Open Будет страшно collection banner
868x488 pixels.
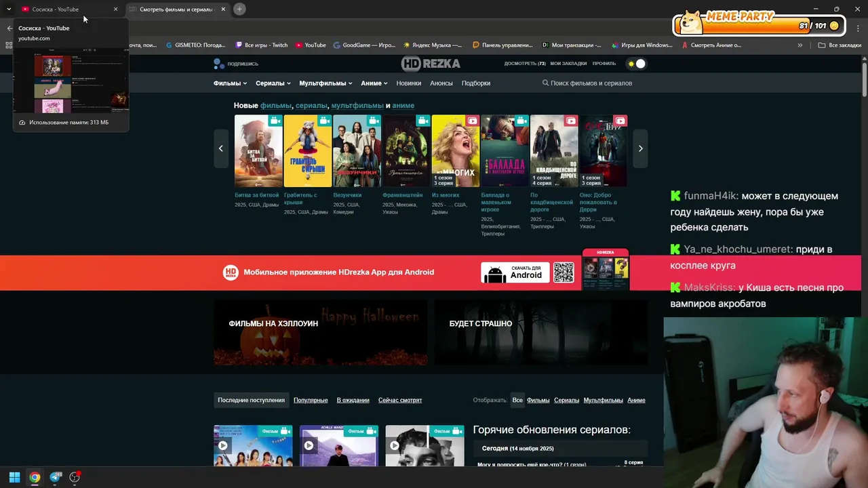coord(541,333)
